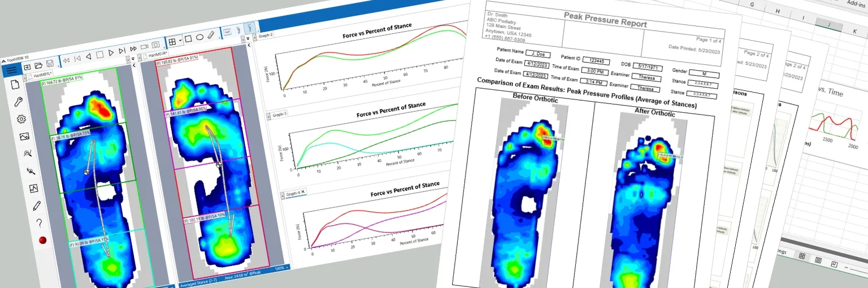Screen dimensions: 868x288
Task: Click the stop square playback button
Action: pos(99,55)
